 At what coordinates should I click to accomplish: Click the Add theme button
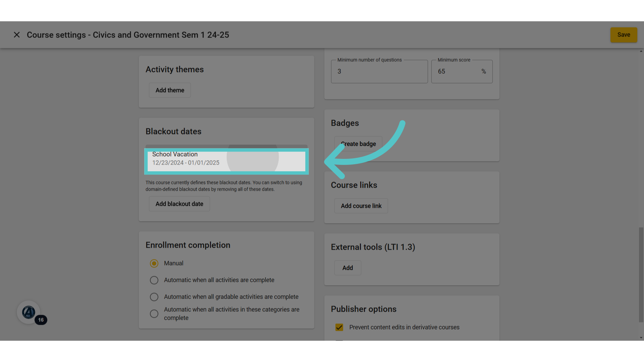coord(170,90)
